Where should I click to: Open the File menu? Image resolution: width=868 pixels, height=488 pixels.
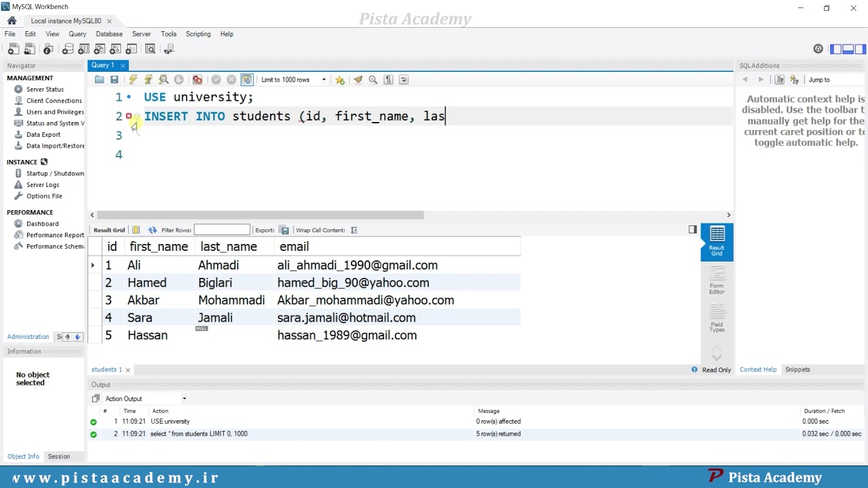coord(10,34)
